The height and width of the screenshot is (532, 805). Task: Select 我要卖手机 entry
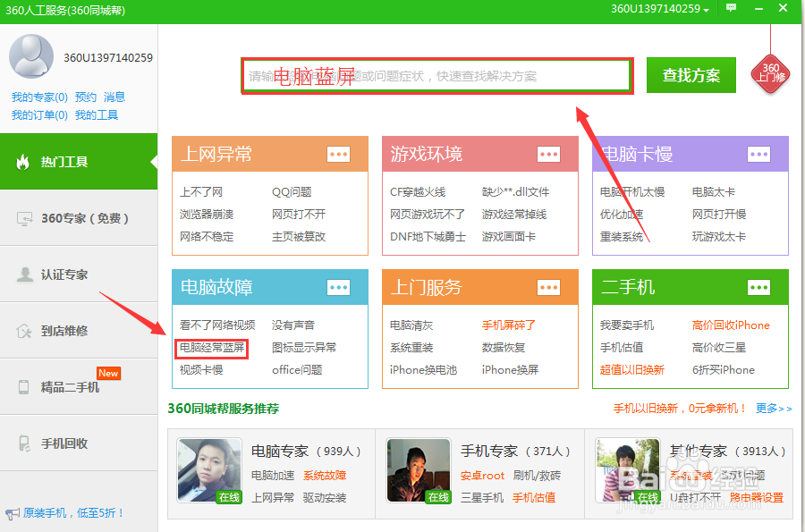[627, 325]
